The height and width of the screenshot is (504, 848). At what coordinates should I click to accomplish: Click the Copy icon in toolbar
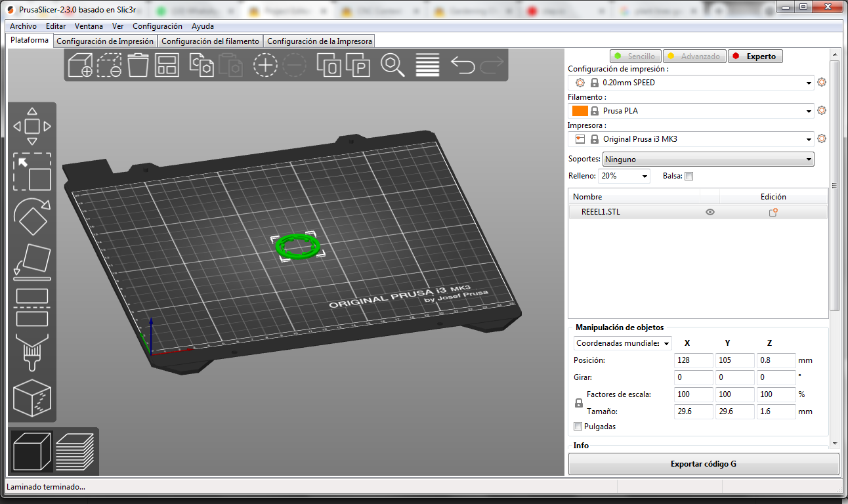201,66
